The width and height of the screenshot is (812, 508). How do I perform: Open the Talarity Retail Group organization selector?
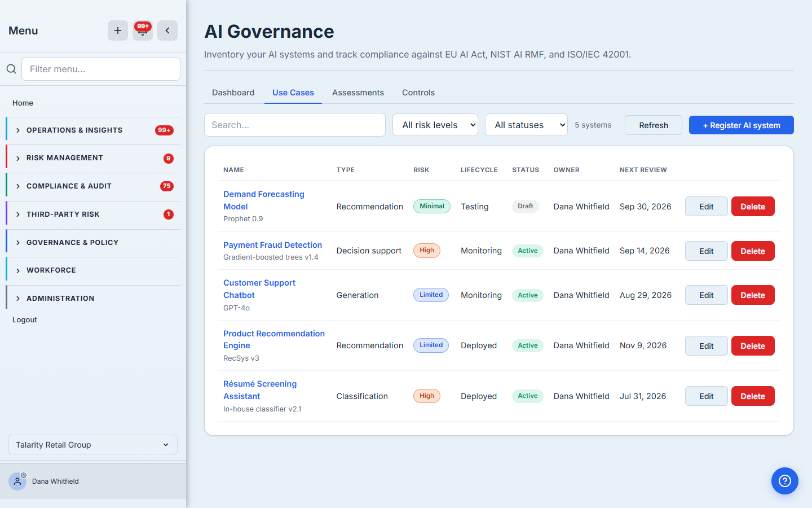coord(93,445)
